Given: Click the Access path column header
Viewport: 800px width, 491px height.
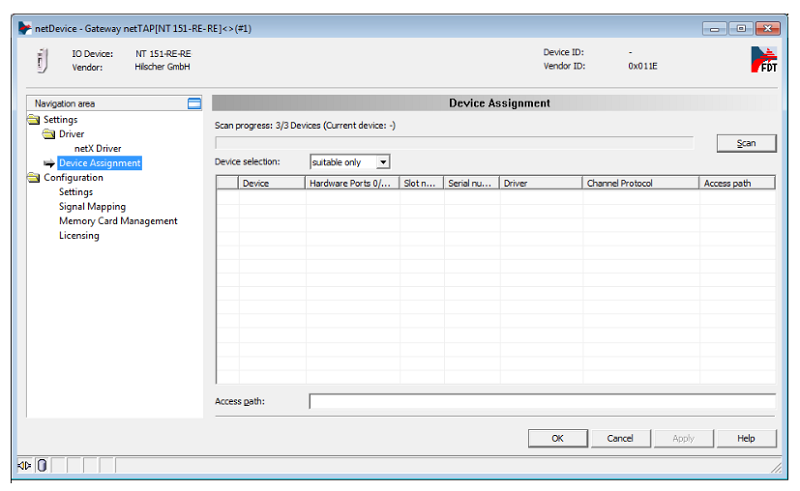Looking at the screenshot, I should pos(737,183).
